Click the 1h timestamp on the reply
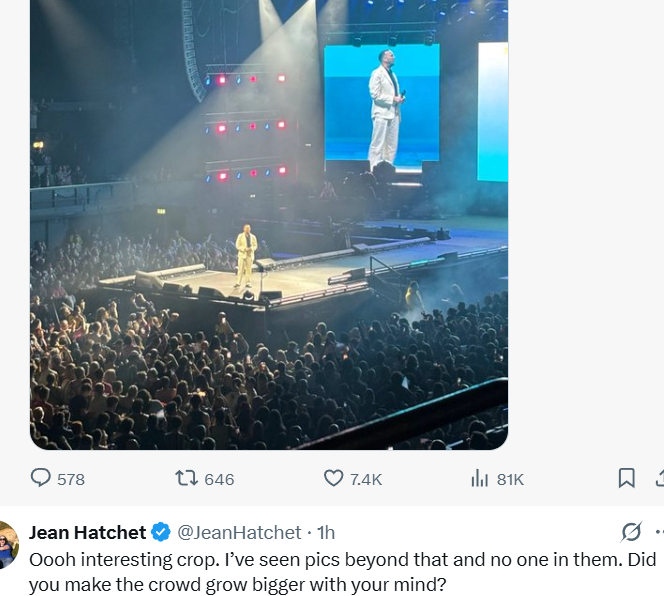 326,532
